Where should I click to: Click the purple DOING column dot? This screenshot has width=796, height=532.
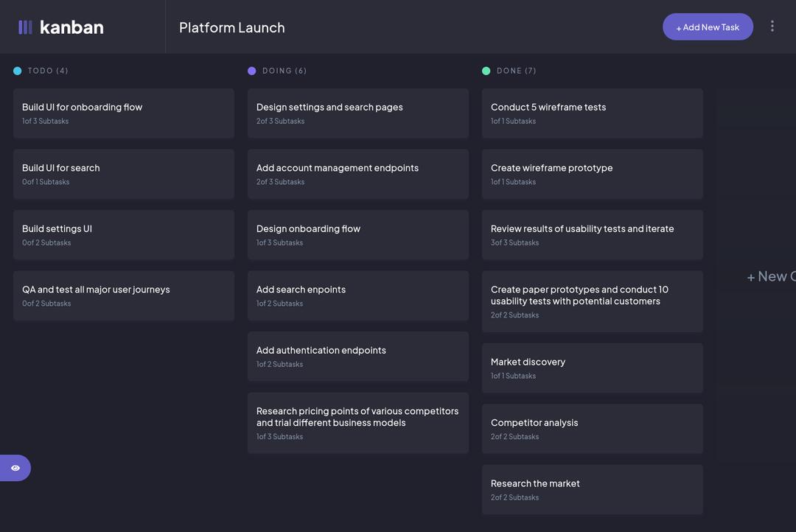(252, 71)
